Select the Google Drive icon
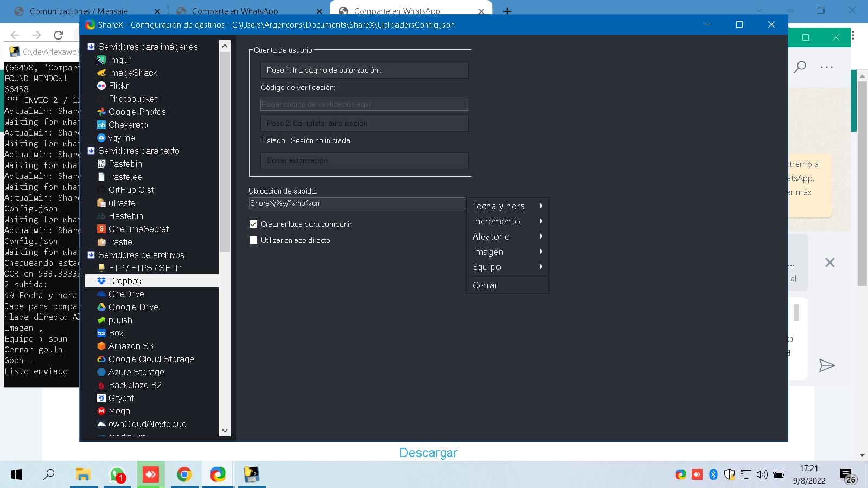Viewport: 868px width, 488px height. click(101, 307)
